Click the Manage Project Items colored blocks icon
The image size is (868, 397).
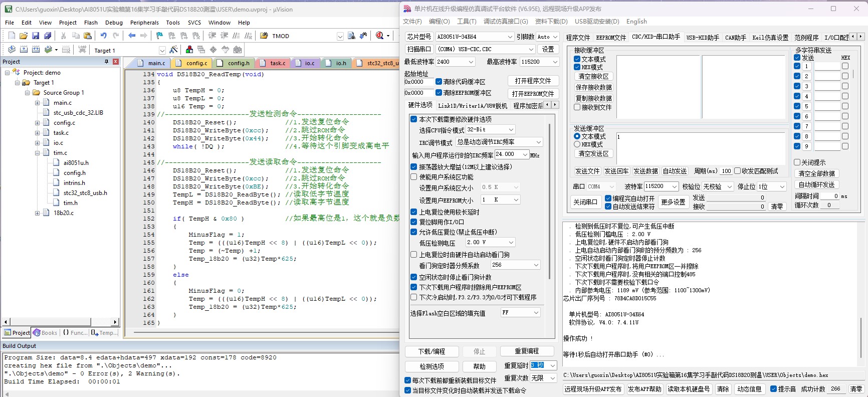click(189, 50)
